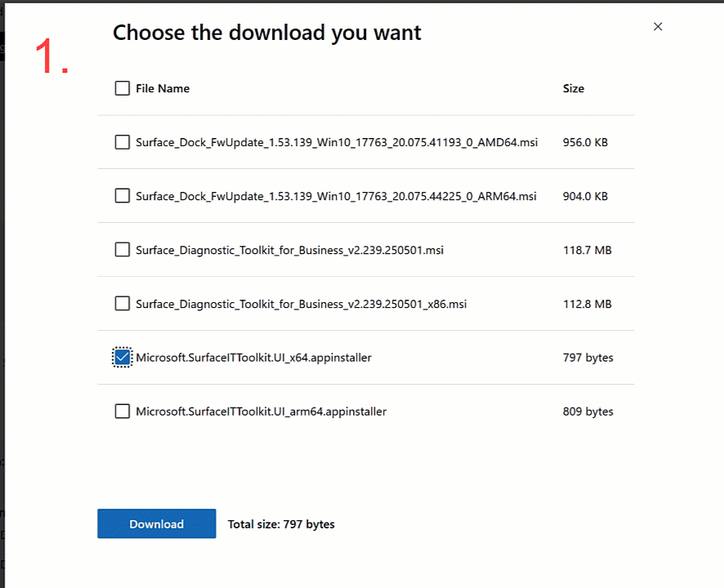Uncheck Microsoft.SurfaceITToolkit.UI_x64.appinstaller

(122, 357)
